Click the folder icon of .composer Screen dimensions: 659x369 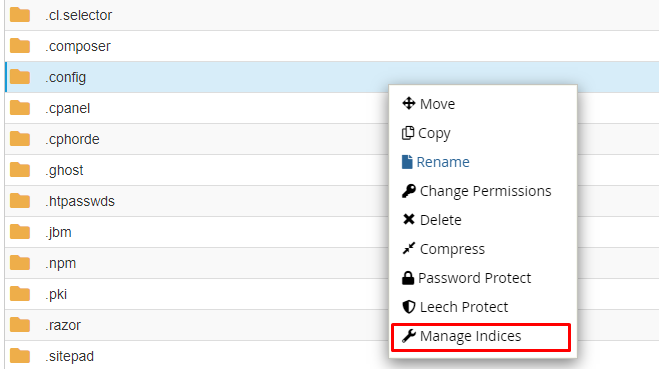(x=20, y=46)
